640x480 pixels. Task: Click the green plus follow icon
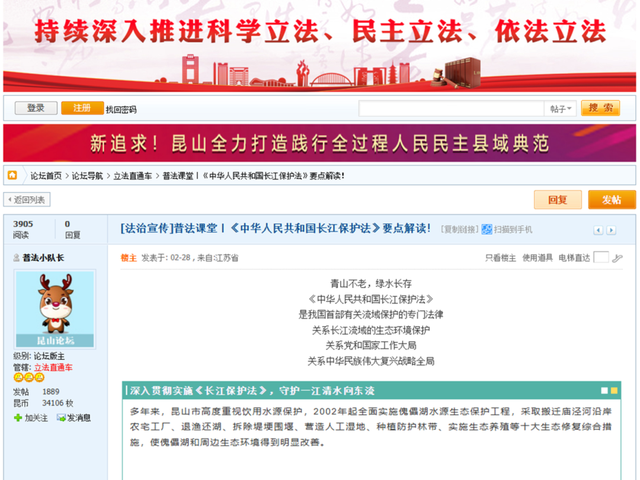pos(18,417)
